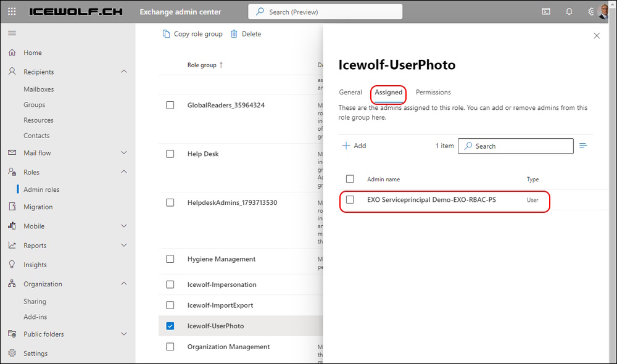Select the EXO Serviceprincipal Demo-EXO-RBAC-PS name
Screen dimensions: 617x364
click(x=432, y=199)
